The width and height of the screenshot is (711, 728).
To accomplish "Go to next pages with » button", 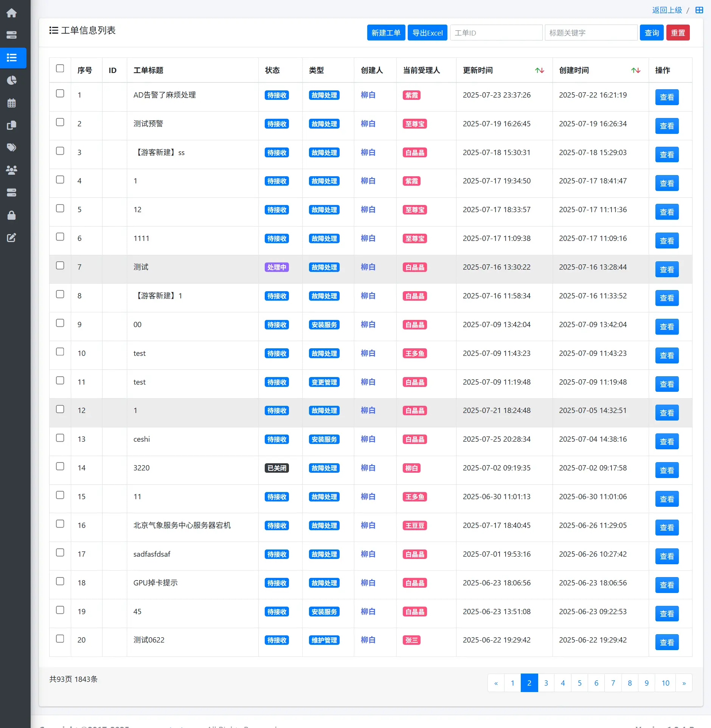I will 684,683.
